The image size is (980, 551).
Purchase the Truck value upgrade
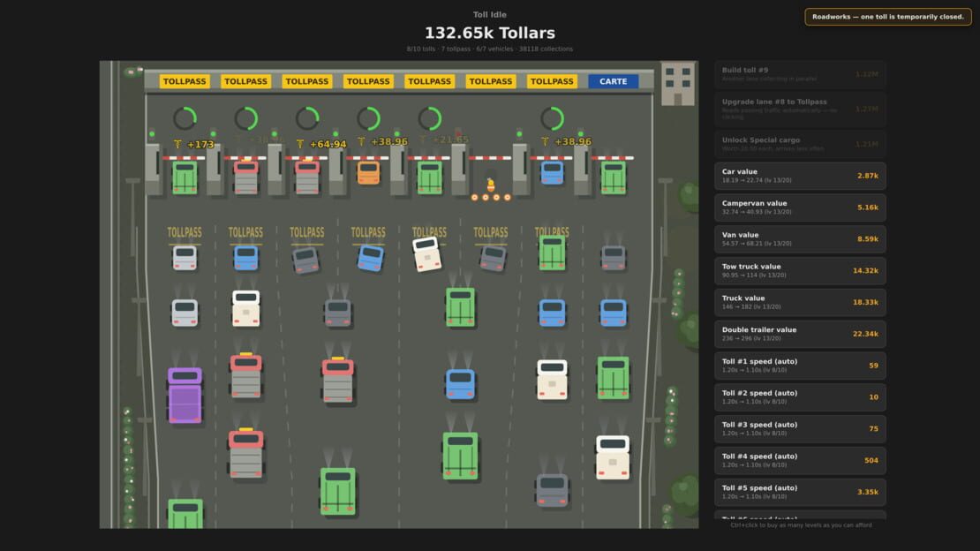(800, 302)
